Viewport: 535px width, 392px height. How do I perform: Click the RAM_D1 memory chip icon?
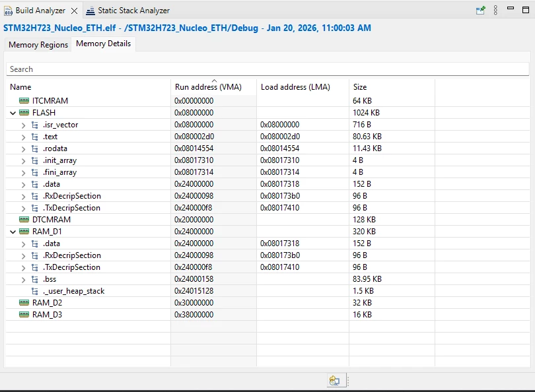24,232
